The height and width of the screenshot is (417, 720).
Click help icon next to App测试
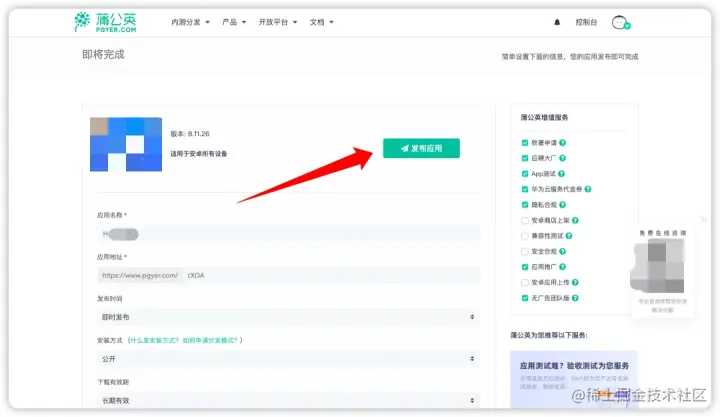coord(561,174)
